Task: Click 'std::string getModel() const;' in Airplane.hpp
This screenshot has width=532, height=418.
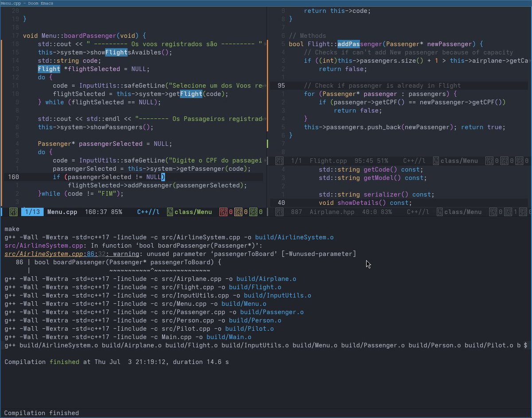Action: click(x=373, y=178)
